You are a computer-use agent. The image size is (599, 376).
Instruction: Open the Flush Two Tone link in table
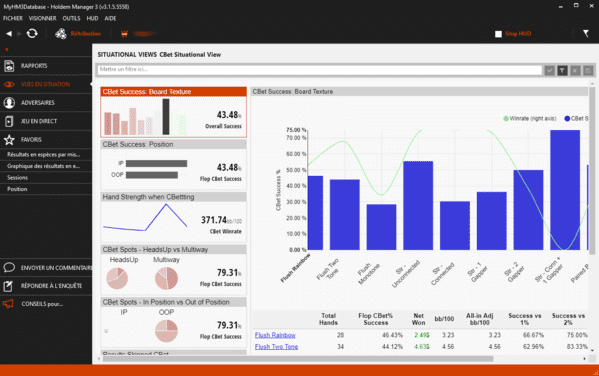(276, 347)
